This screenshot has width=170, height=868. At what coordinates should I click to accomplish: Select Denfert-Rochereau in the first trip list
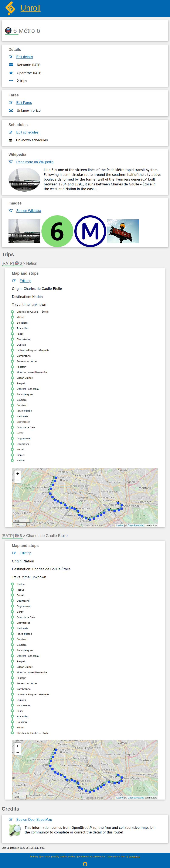click(x=28, y=389)
